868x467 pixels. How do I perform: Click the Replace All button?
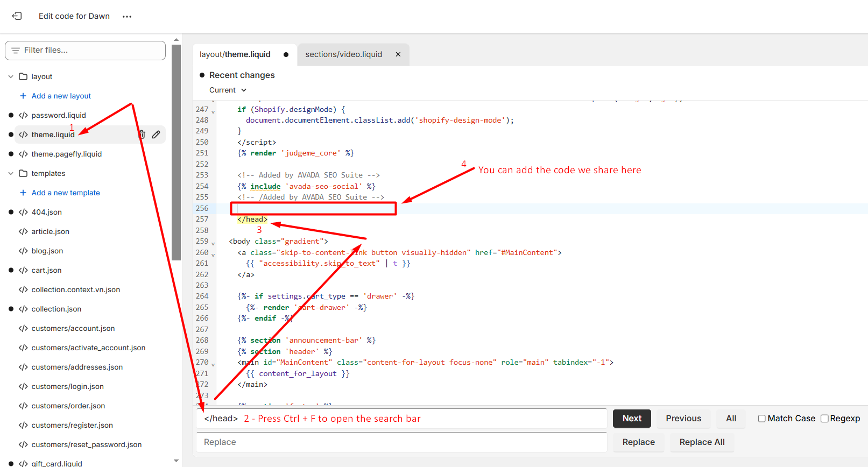pos(702,442)
